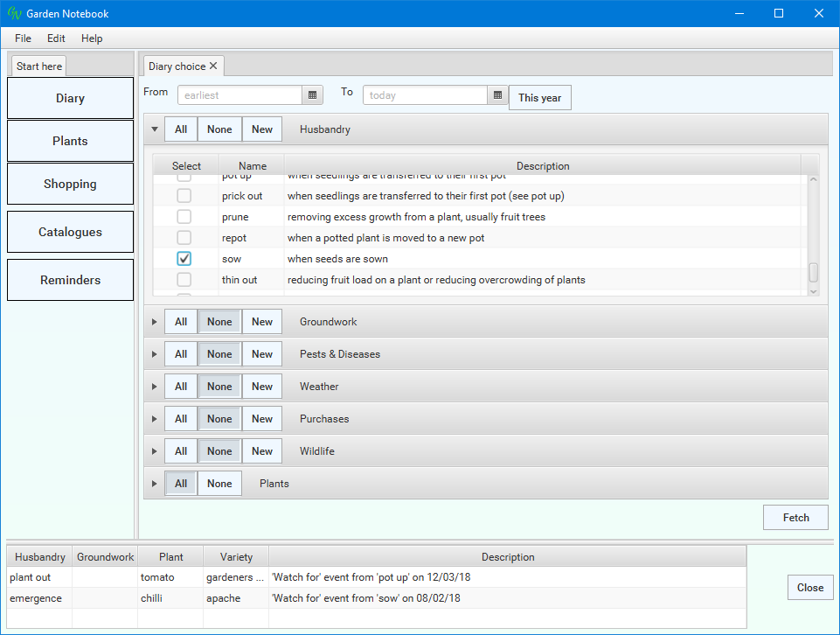Click the Garden Notebook app icon
The width and height of the screenshot is (840, 635).
tap(14, 13)
